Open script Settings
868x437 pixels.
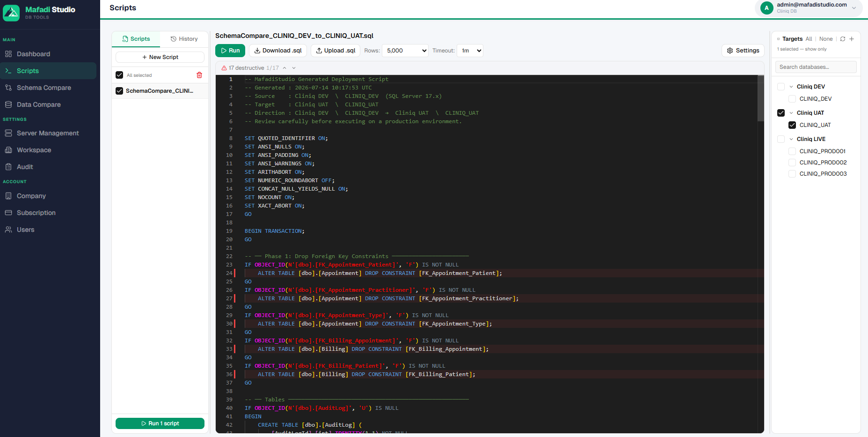(743, 51)
